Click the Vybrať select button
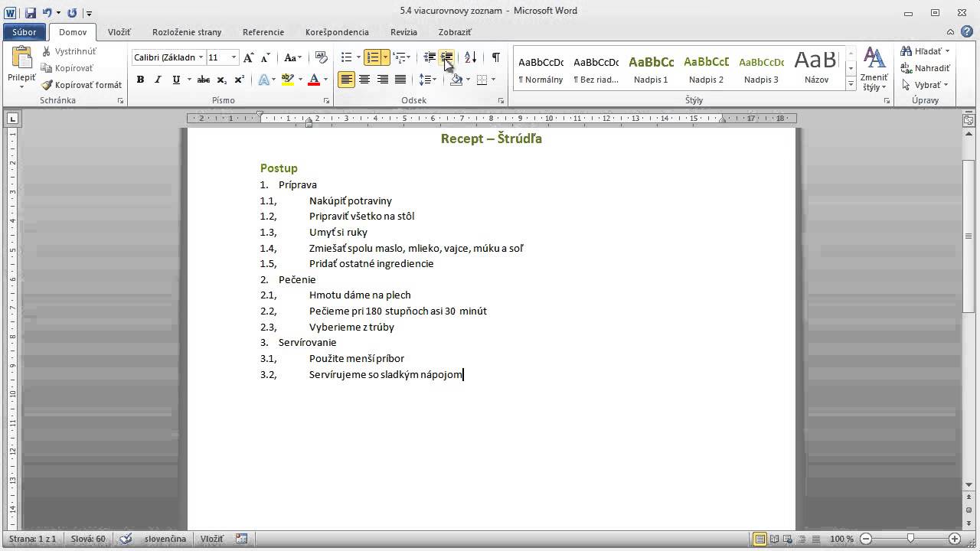This screenshot has height=551, width=980. click(926, 85)
